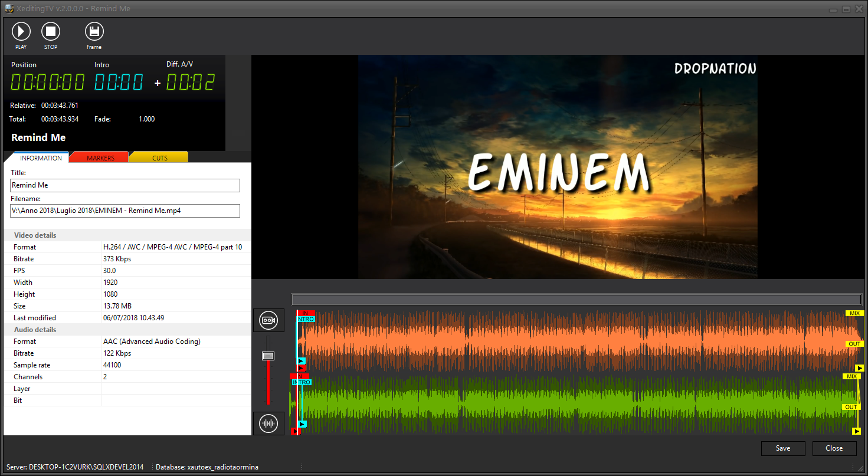Click yellow MIX marker on green waveform
Screen dimensions: 868x476
point(851,376)
